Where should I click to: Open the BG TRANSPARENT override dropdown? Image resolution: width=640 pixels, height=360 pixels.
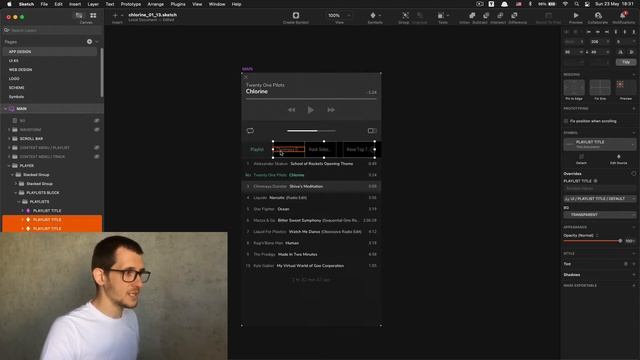[600, 215]
